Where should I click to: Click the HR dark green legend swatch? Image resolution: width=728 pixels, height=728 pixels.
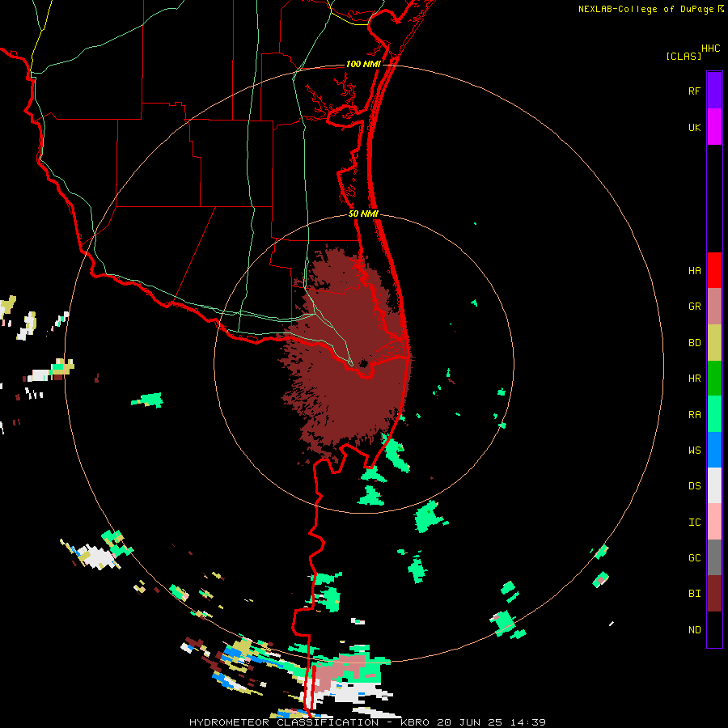coord(714,379)
